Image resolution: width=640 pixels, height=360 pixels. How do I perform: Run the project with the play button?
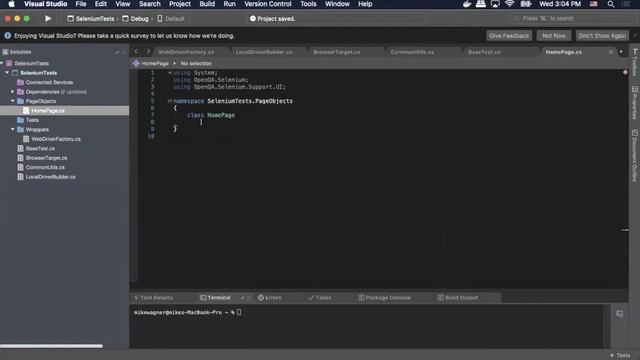pos(48,18)
